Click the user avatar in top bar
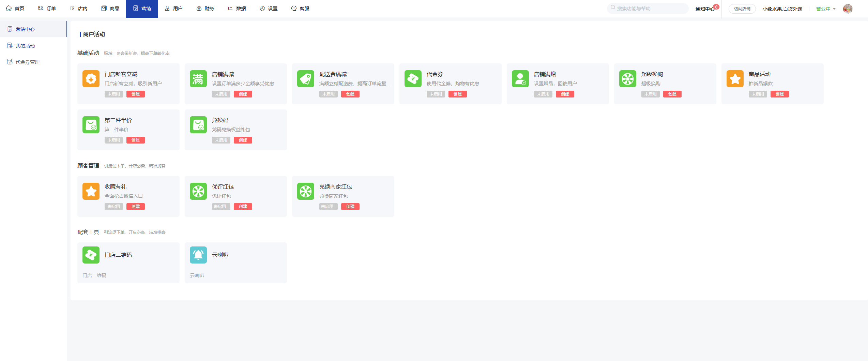 (848, 9)
